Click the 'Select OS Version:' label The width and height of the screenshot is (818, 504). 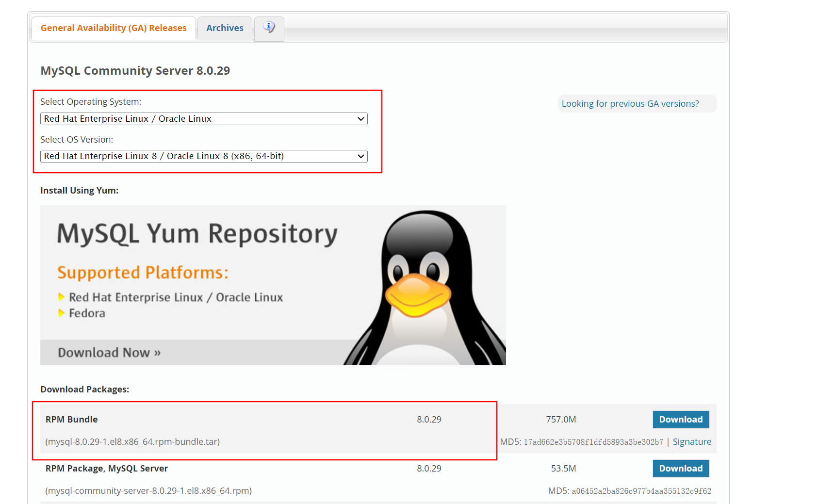[77, 140]
